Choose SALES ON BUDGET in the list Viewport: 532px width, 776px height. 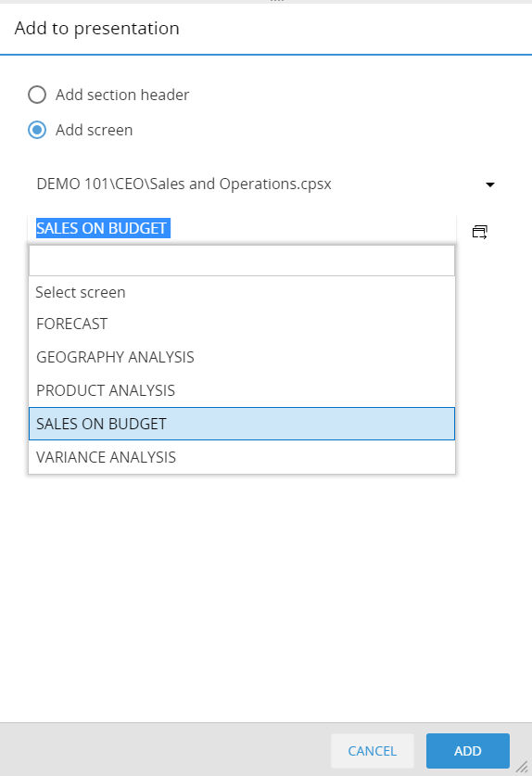click(242, 424)
